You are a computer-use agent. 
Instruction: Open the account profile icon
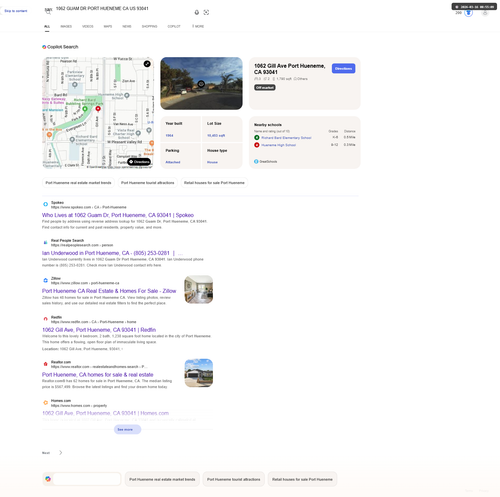(x=485, y=13)
